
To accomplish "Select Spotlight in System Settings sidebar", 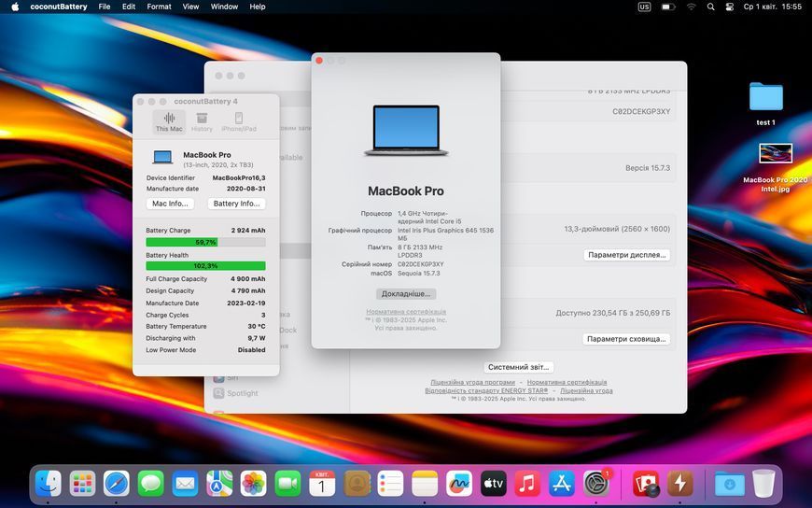I will [x=235, y=393].
